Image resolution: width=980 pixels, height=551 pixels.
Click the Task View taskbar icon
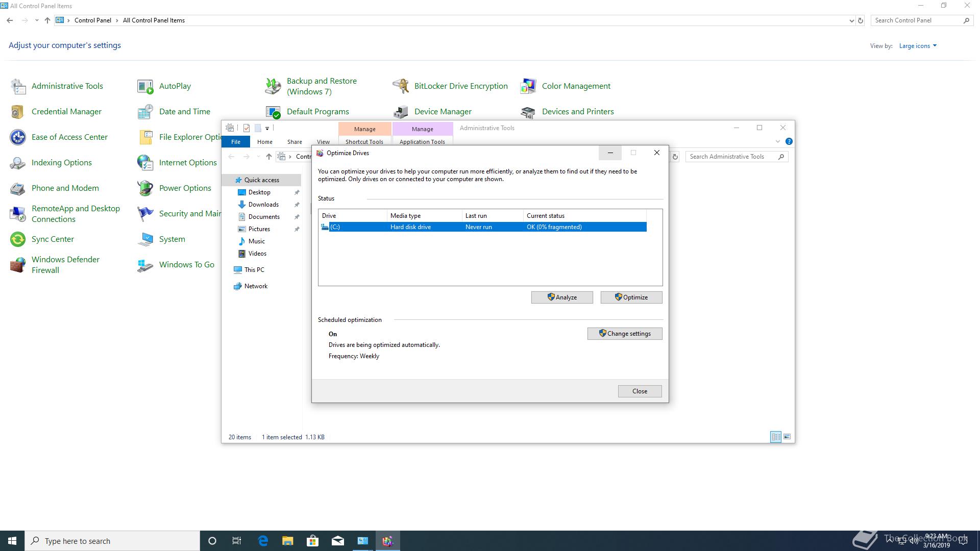pos(237,541)
